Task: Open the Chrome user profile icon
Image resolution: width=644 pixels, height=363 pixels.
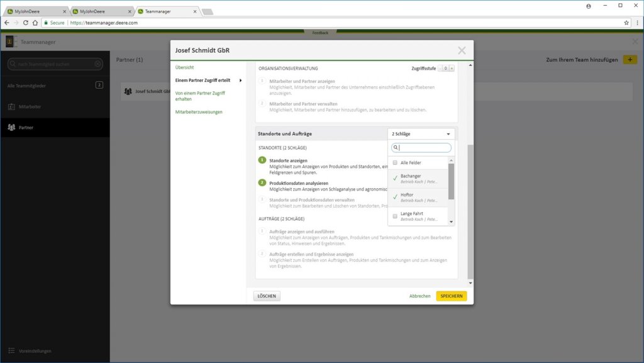Action: [589, 6]
